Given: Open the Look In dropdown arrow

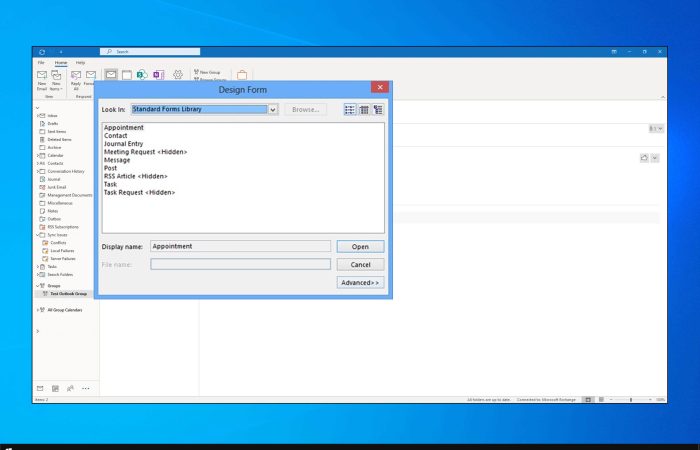Looking at the screenshot, I should point(272,109).
